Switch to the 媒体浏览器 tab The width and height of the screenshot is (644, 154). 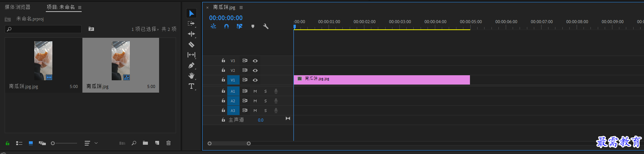(17, 7)
